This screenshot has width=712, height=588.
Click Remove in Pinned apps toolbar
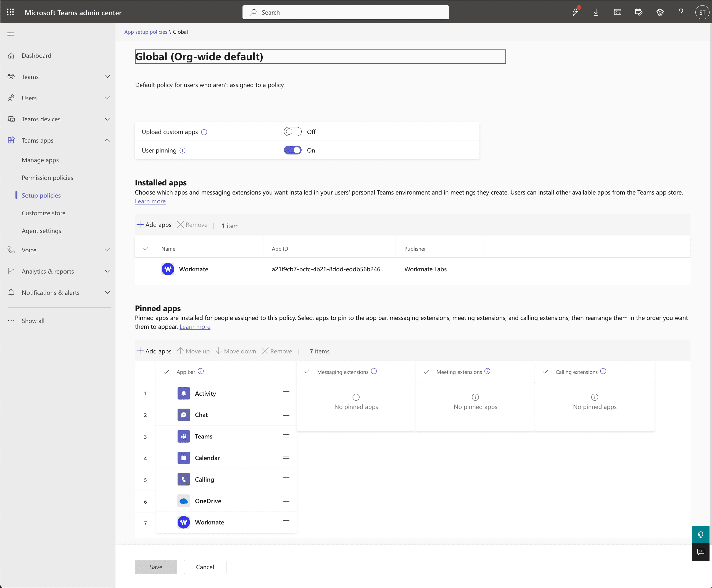coord(277,351)
